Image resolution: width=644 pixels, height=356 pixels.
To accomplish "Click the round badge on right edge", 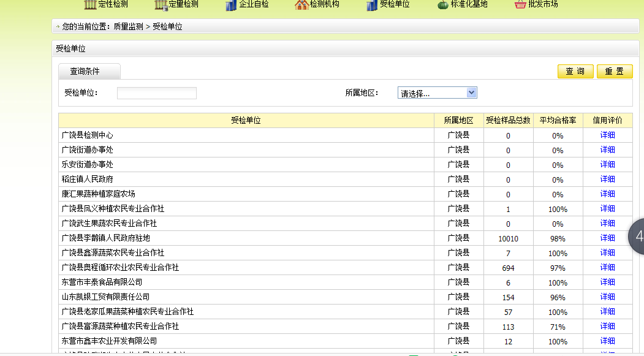I will point(637,236).
